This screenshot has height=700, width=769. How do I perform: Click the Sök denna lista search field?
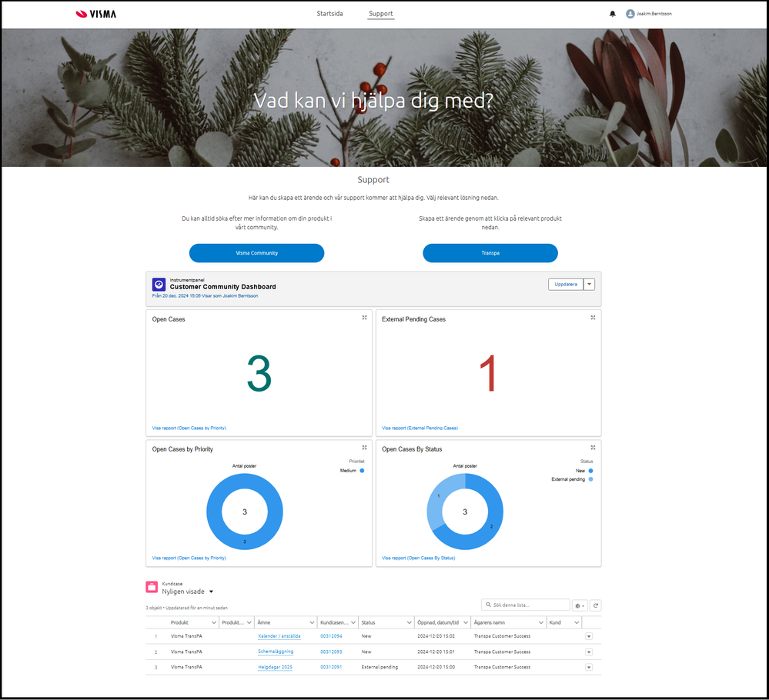coord(526,605)
